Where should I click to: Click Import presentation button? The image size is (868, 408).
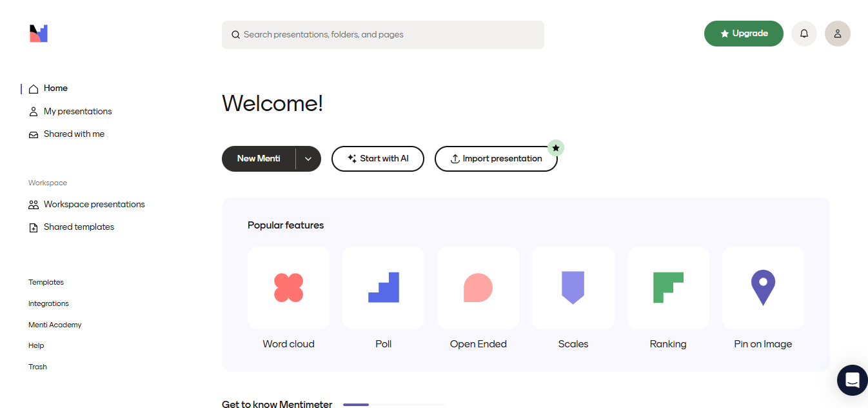click(x=496, y=159)
